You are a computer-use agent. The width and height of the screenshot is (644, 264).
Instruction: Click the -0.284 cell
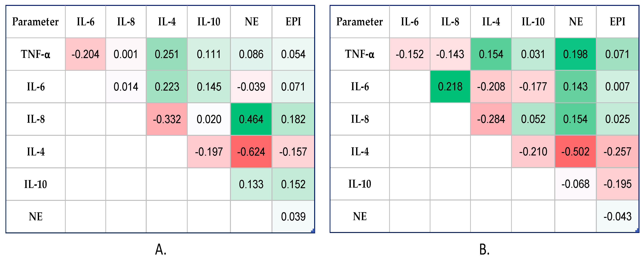491,119
